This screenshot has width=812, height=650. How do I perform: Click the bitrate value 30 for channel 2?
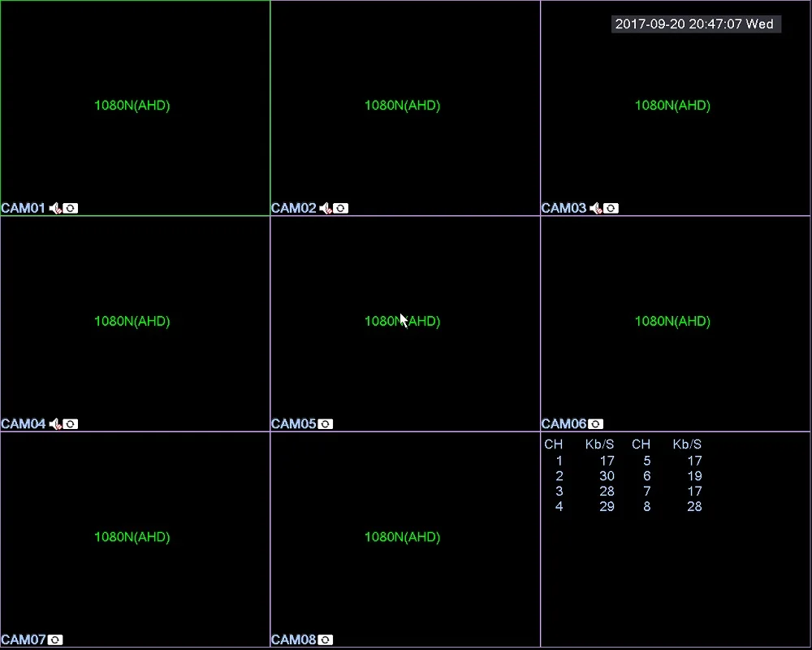(607, 476)
